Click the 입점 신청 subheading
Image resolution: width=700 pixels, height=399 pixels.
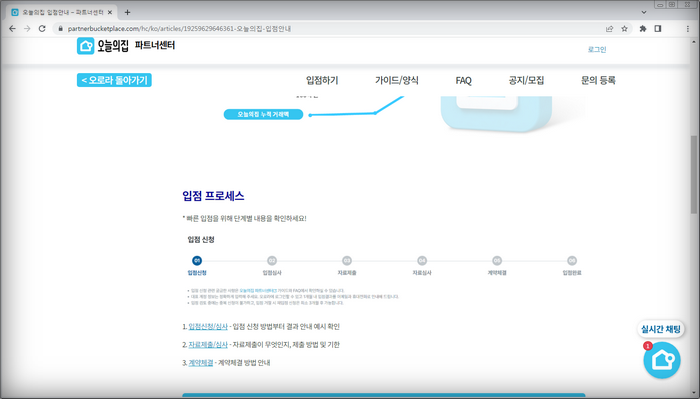point(201,240)
